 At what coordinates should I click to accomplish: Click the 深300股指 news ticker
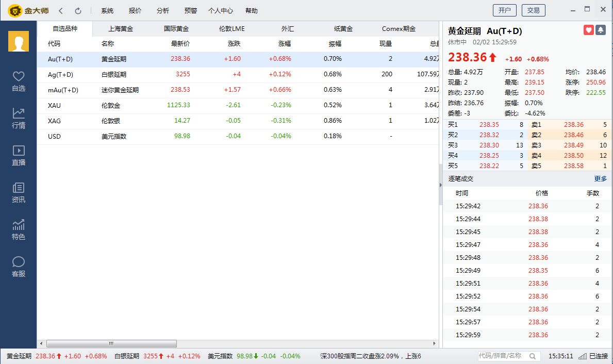click(371, 356)
